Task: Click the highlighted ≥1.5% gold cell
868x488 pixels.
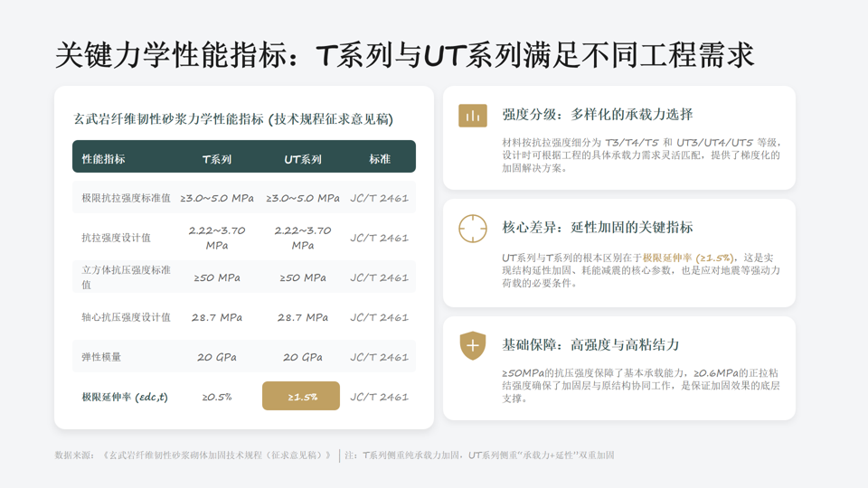Action: [301, 397]
